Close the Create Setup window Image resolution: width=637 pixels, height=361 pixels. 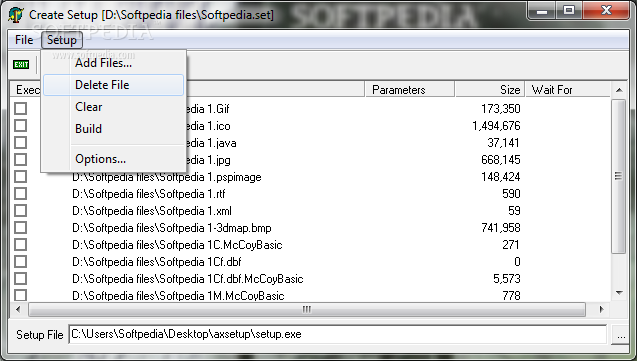click(x=606, y=11)
